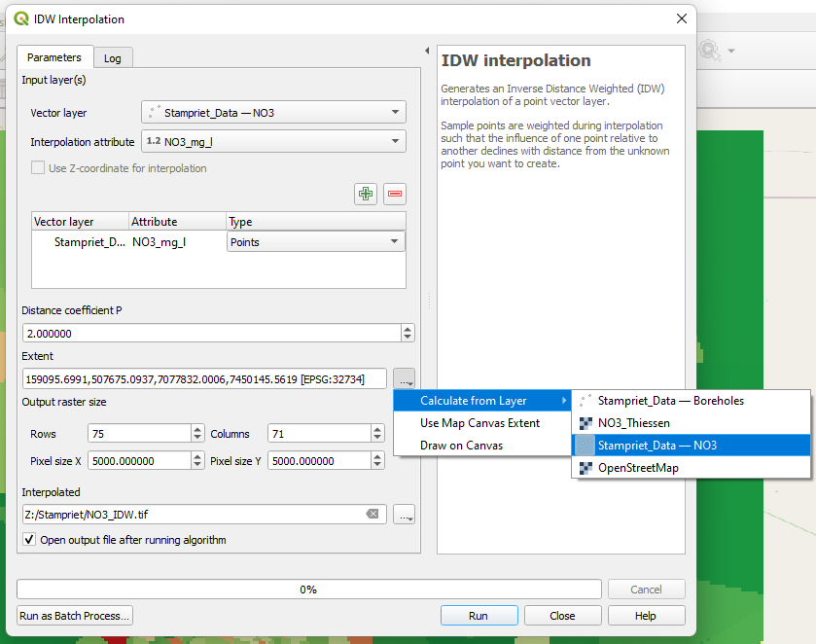The width and height of the screenshot is (816, 644).
Task: Choose the NO3_Thiessen layer from submenu
Action: 633,423
